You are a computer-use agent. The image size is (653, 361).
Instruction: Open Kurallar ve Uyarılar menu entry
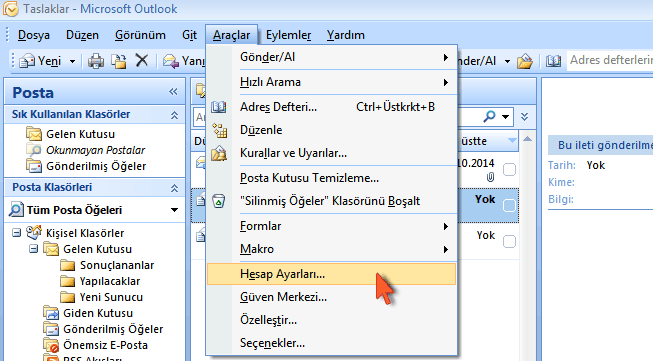[331, 153]
